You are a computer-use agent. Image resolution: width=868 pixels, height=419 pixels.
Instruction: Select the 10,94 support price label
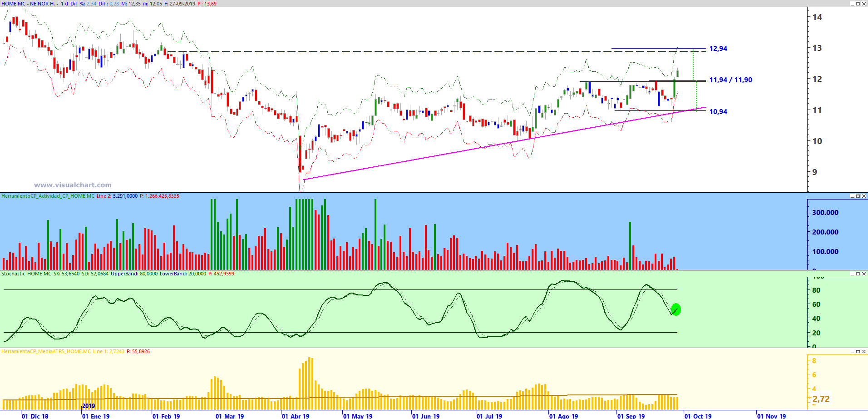(718, 112)
